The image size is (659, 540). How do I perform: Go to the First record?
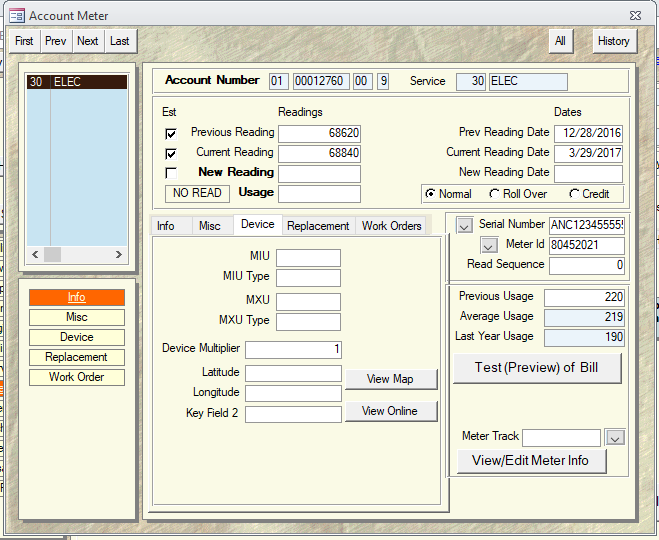point(24,41)
